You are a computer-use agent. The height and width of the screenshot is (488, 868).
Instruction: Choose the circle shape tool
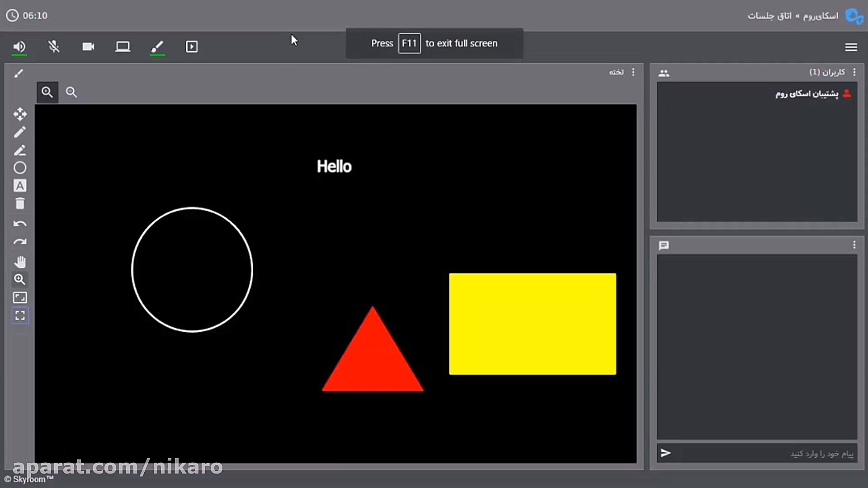[19, 168]
